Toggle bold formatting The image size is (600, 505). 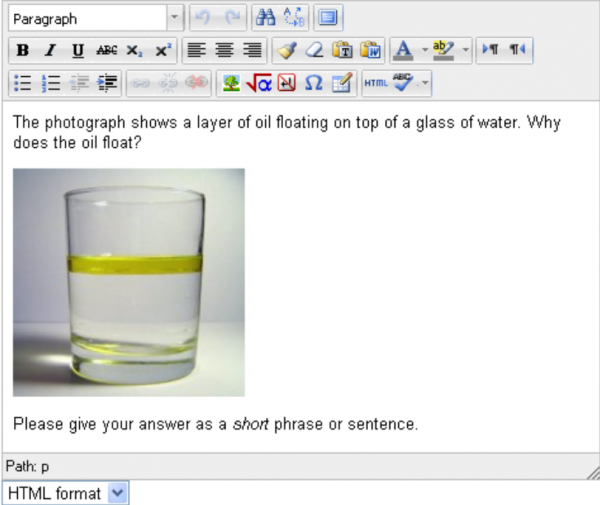pos(23,50)
